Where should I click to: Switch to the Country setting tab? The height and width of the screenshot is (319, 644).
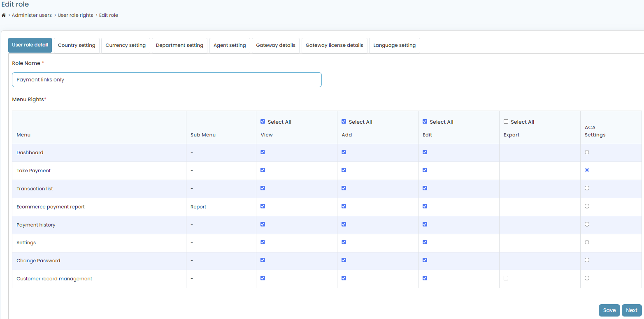coord(77,45)
